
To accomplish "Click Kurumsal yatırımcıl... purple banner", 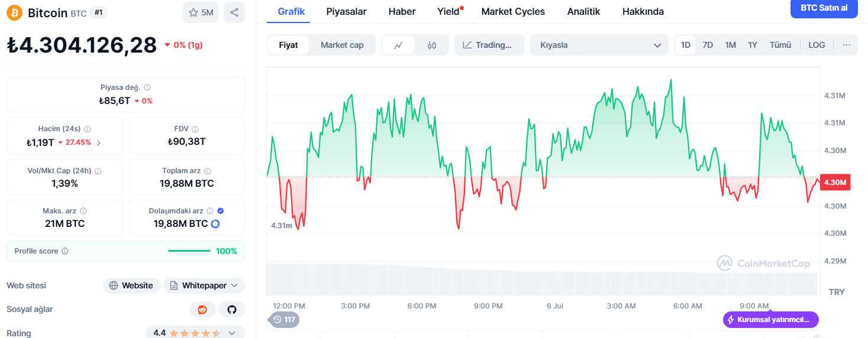I will pyautogui.click(x=771, y=320).
